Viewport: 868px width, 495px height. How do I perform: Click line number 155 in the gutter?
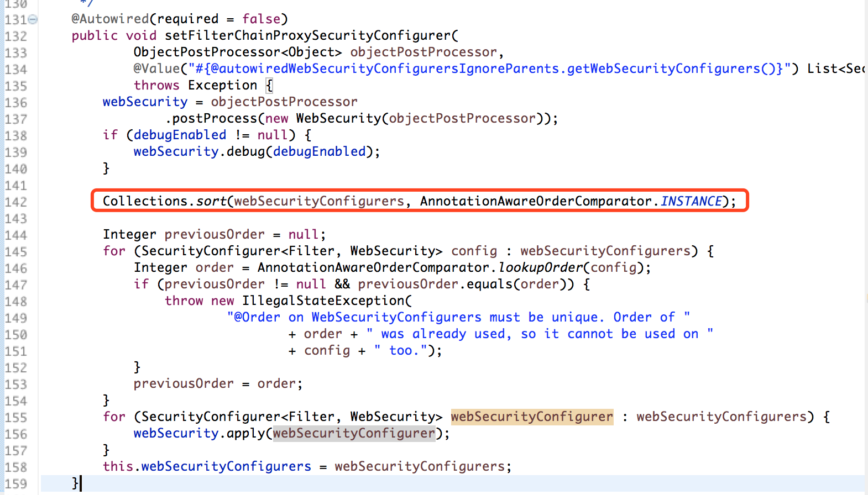point(16,418)
